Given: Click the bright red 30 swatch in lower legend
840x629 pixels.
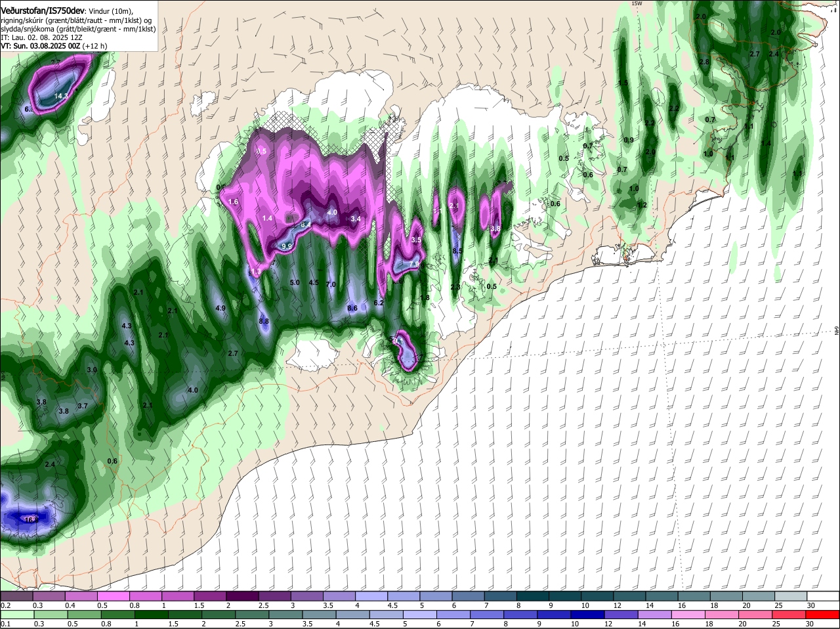Looking at the screenshot, I should coord(824,615).
